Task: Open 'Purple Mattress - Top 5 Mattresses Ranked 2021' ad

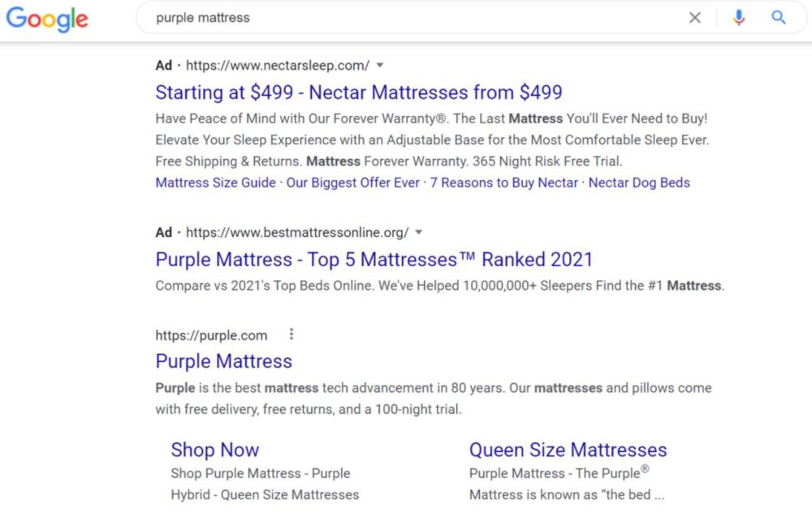Action: 374,259
